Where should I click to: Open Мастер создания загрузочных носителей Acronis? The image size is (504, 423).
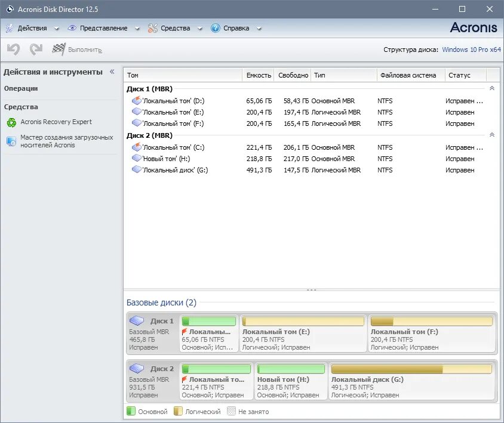(66, 141)
